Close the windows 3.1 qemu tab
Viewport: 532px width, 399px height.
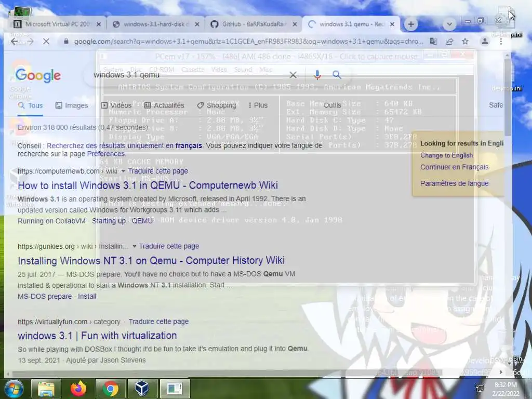coord(392,24)
